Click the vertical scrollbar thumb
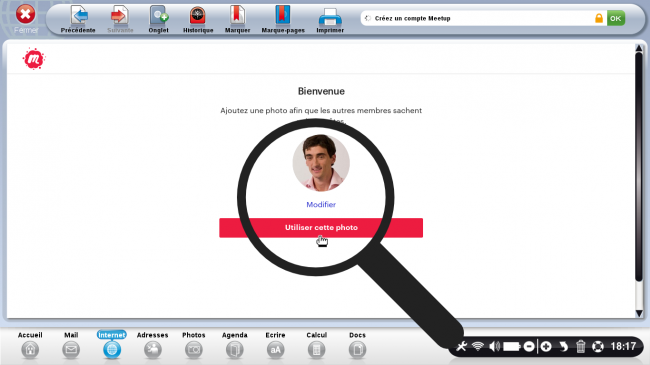 pyautogui.click(x=639, y=168)
